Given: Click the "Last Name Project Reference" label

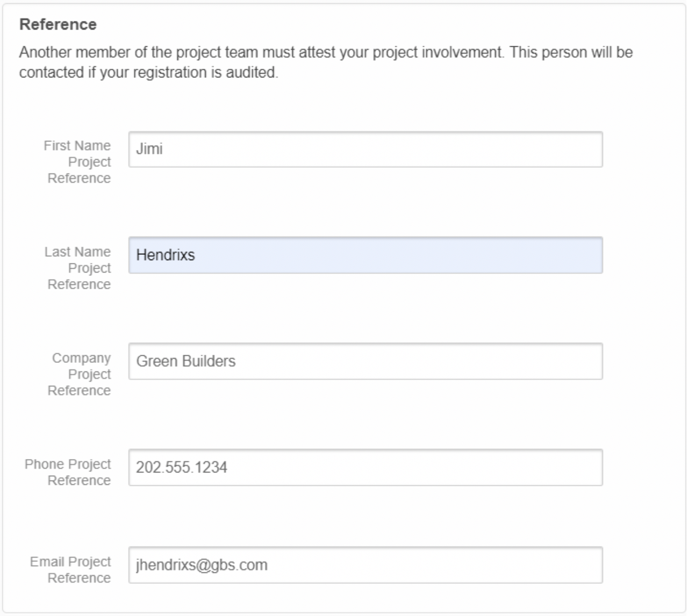Looking at the screenshot, I should 78,268.
